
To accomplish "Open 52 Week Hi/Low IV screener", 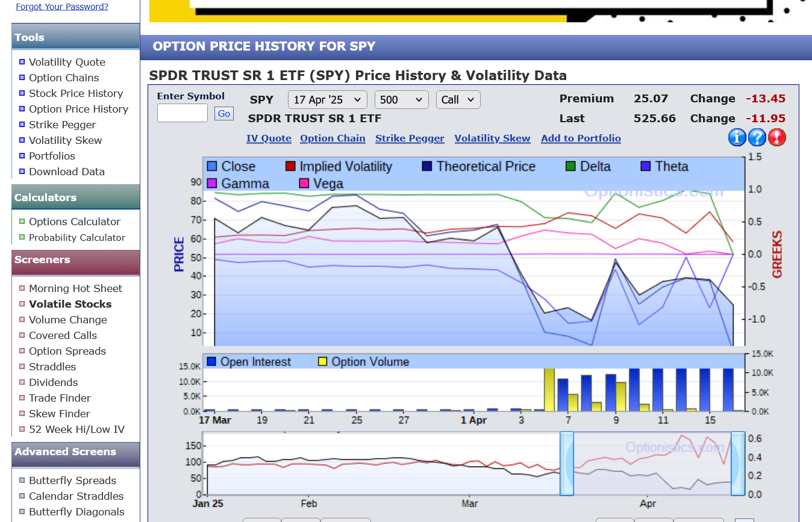I will tap(77, 429).
